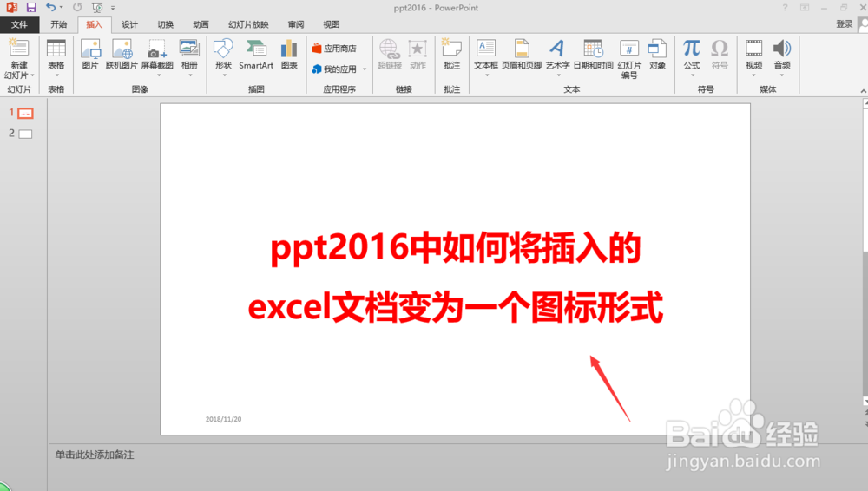Open the 切换 transitions tab
This screenshot has width=868, height=491.
tap(165, 24)
